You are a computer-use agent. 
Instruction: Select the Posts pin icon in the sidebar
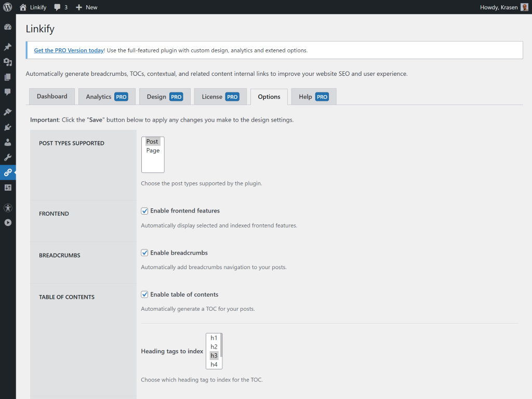point(8,46)
